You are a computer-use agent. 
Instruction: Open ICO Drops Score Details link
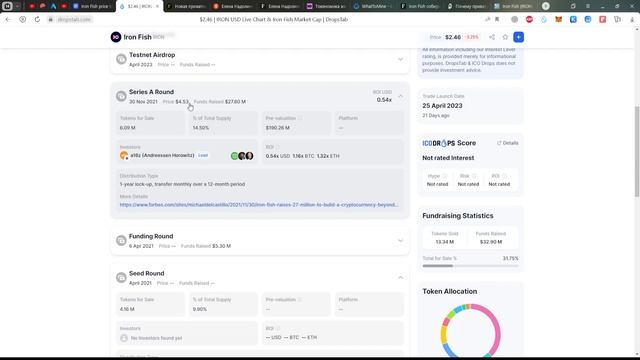(x=508, y=143)
